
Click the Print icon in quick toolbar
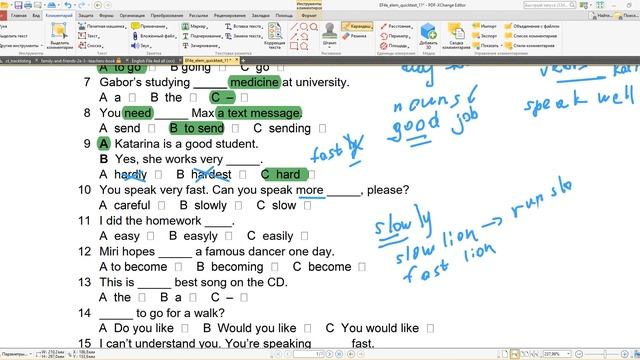pos(28,5)
